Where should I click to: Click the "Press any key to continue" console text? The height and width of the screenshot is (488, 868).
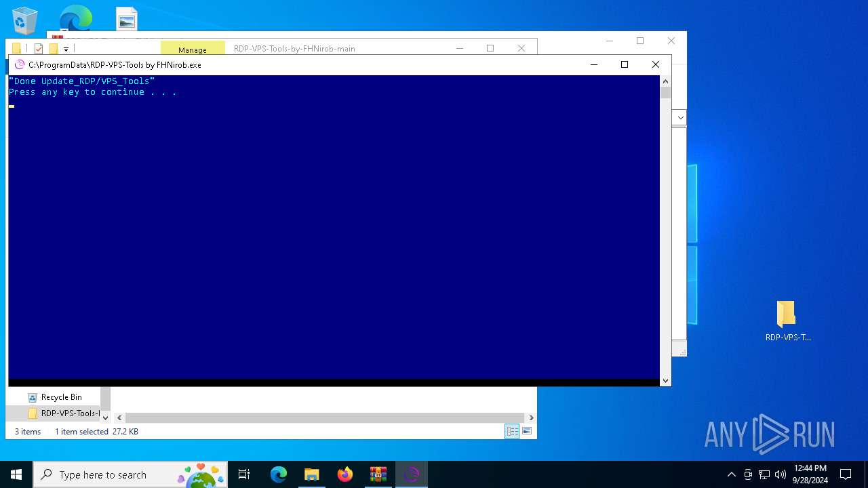click(x=92, y=92)
